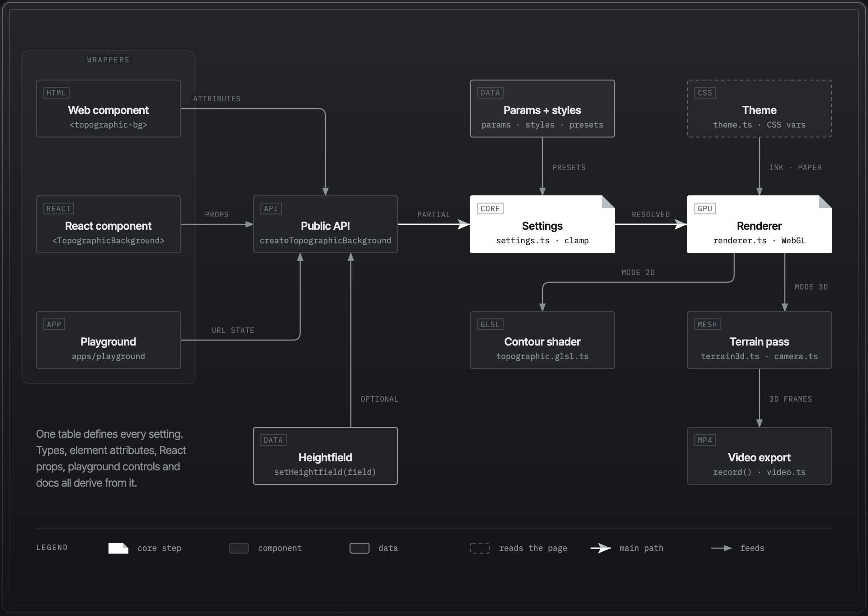This screenshot has width=868, height=616.
Task: Click the Heightfield data node
Action: point(325,456)
